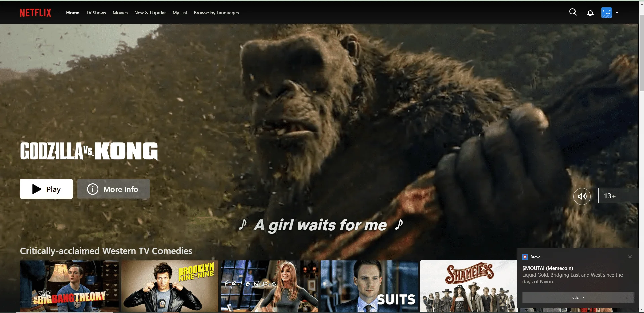Expand the profile dropdown caret
Image resolution: width=644 pixels, height=313 pixels.
click(x=617, y=13)
